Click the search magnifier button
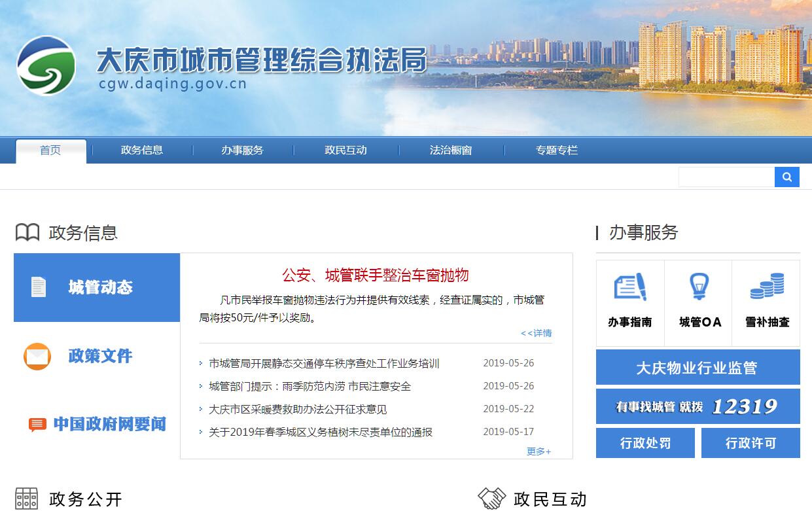The width and height of the screenshot is (812, 511). pyautogui.click(x=786, y=177)
